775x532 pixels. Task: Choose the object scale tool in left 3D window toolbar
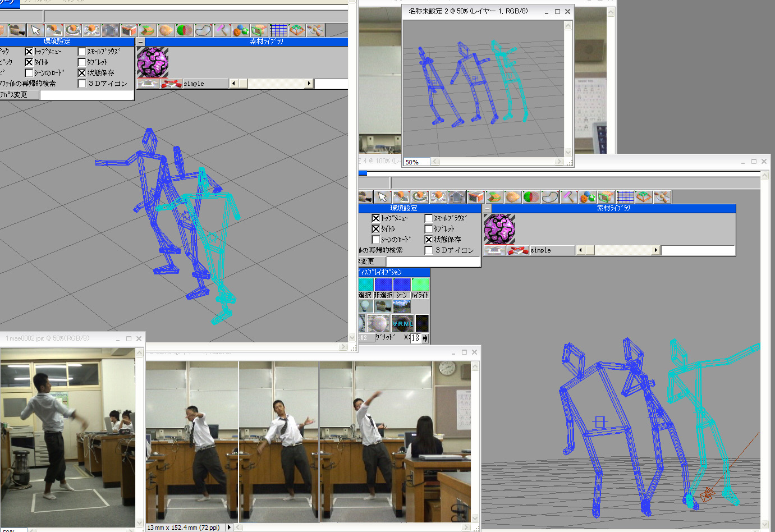(91, 30)
